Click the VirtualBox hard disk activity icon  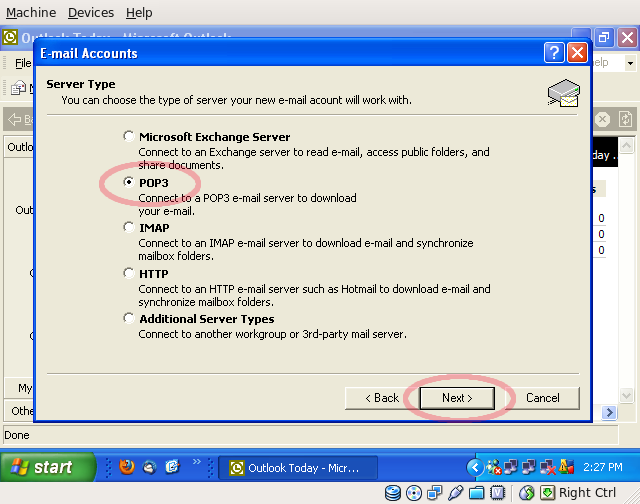[x=393, y=493]
